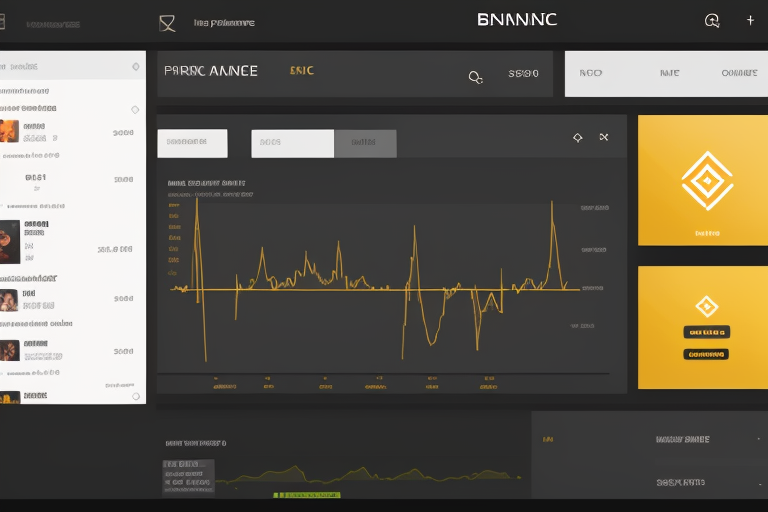The image size is (768, 512).
Task: Close the chart panel with the X icon
Action: 604,138
